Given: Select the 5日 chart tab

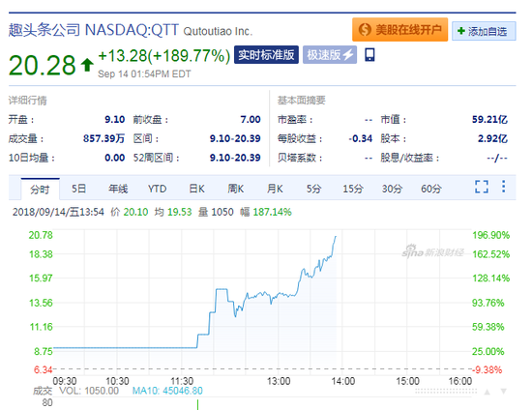Looking at the screenshot, I should tap(78, 189).
